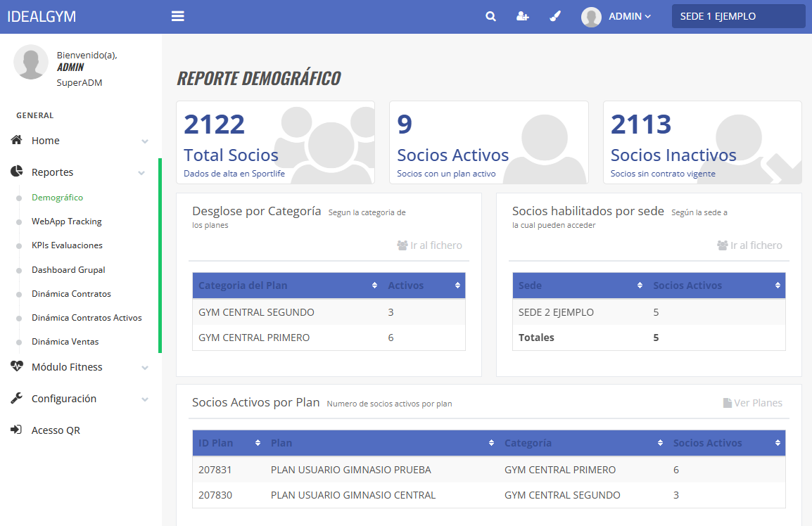This screenshot has width=812, height=526.
Task: Select GYM CENTRAL SEGUNDO category row
Action: [x=329, y=312]
